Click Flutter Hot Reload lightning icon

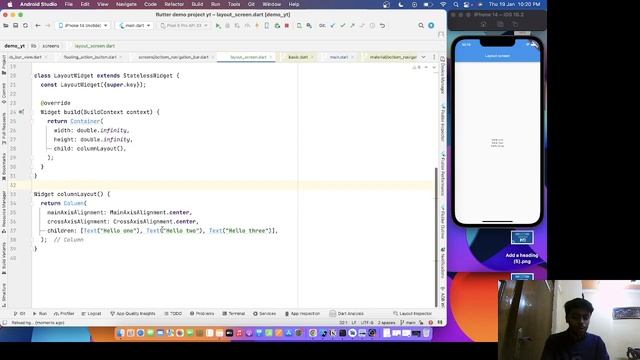[257, 25]
